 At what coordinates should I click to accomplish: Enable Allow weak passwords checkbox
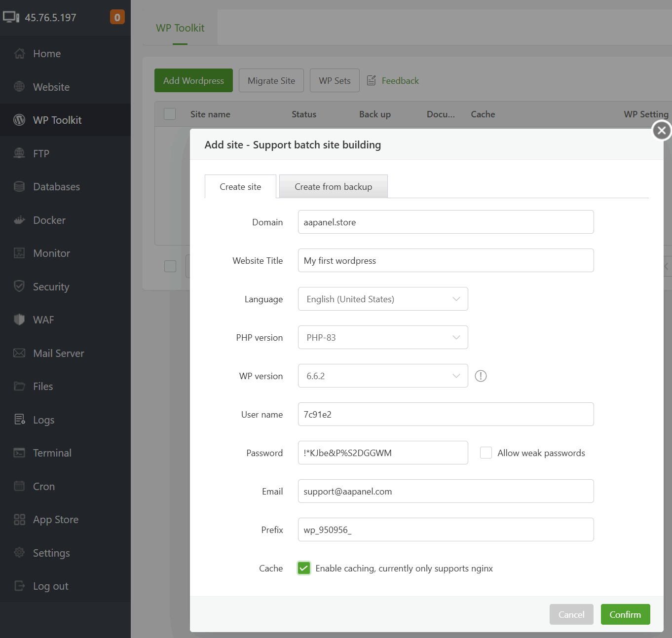pos(486,453)
